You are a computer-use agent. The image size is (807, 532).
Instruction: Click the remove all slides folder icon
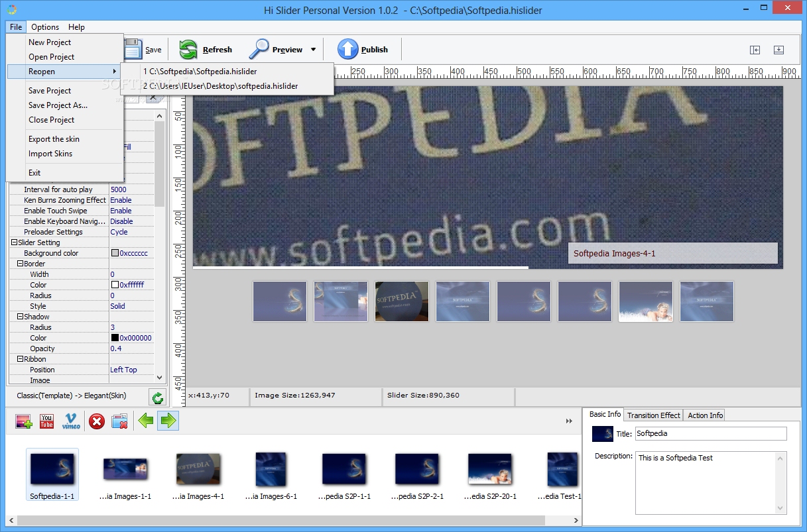119,421
